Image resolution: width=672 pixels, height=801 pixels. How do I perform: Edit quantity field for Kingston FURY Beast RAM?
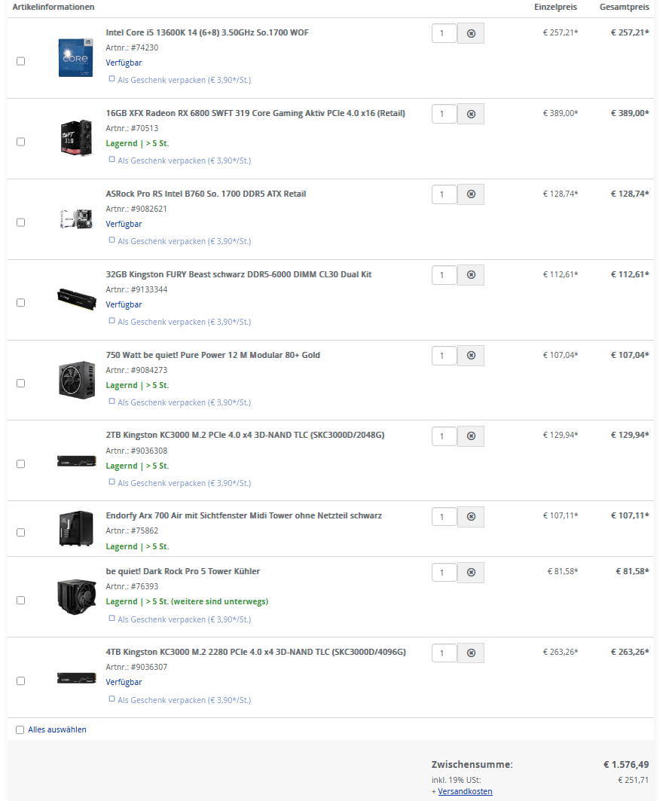(x=444, y=275)
